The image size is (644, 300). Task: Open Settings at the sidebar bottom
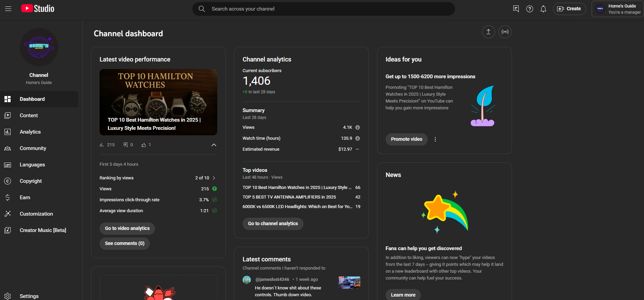coord(39,296)
